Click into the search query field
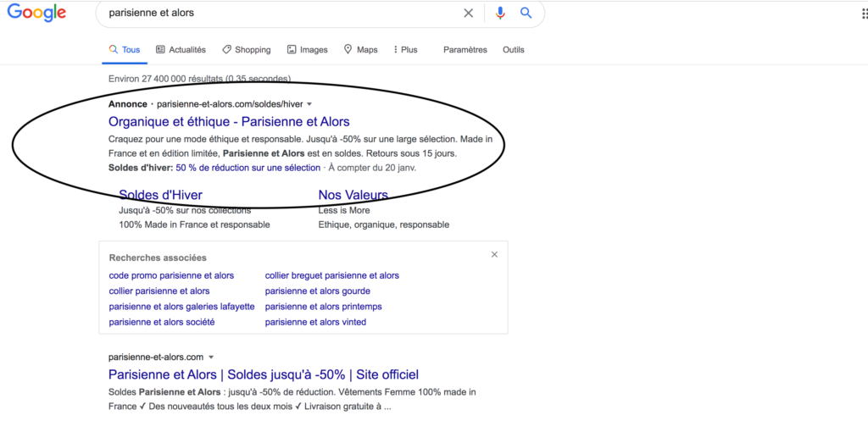 [282, 13]
